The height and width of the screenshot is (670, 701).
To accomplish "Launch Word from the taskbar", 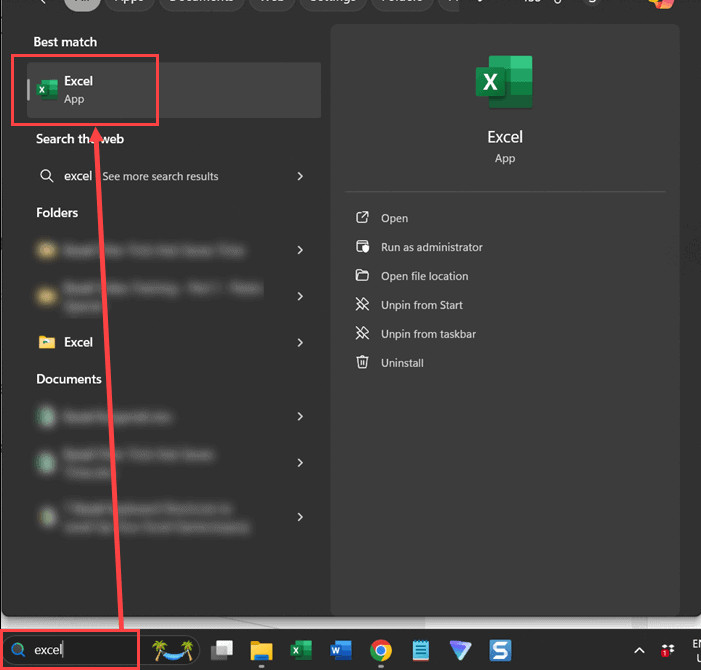I will point(341,650).
